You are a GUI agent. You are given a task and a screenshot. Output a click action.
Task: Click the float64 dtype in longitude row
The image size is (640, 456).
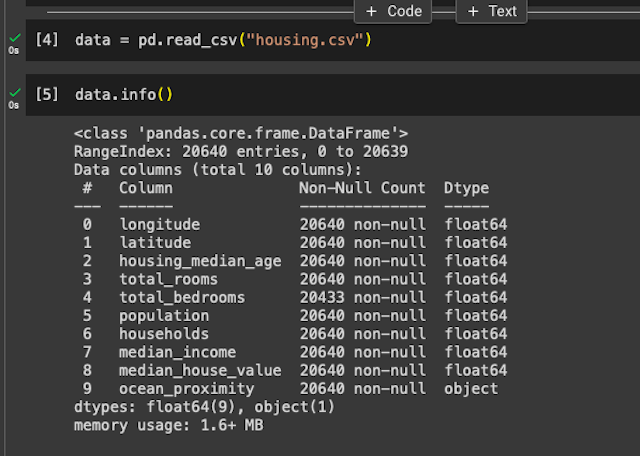point(476,225)
